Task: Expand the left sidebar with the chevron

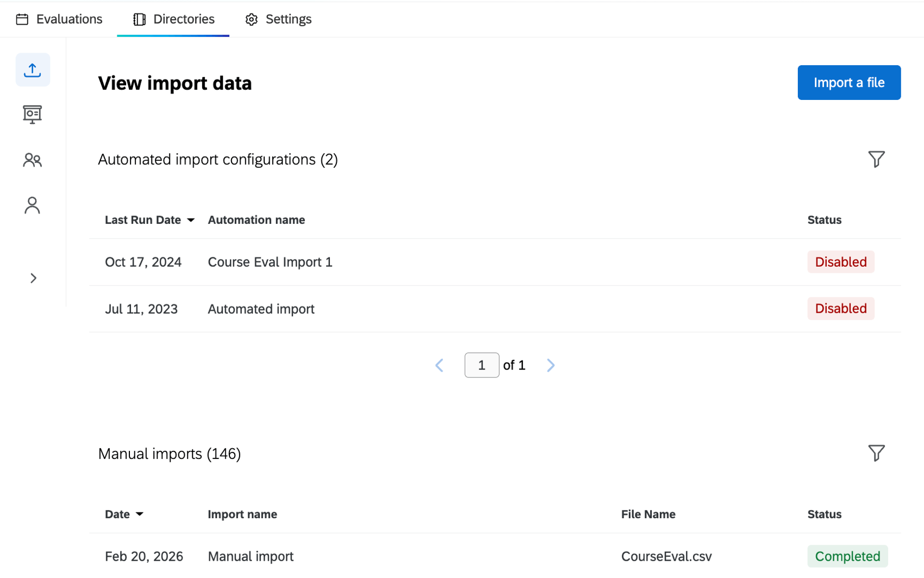Action: [x=33, y=278]
